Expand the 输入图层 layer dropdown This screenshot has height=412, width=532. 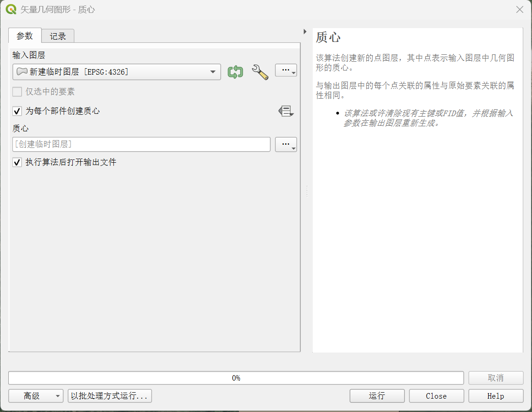pos(212,72)
